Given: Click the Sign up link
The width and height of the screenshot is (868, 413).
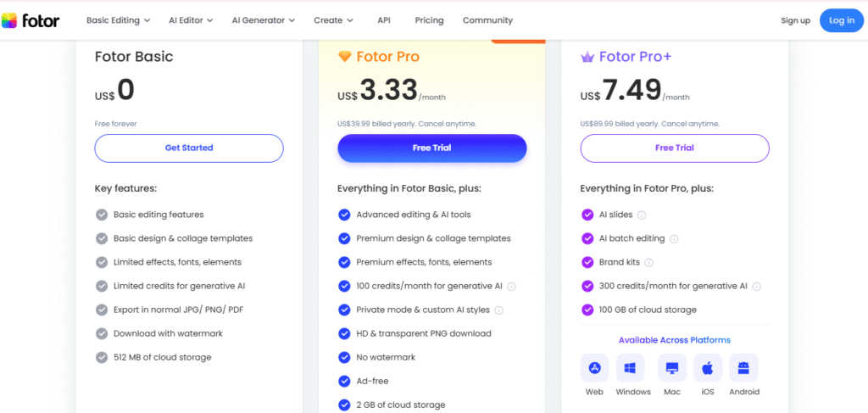Looking at the screenshot, I should pyautogui.click(x=795, y=20).
